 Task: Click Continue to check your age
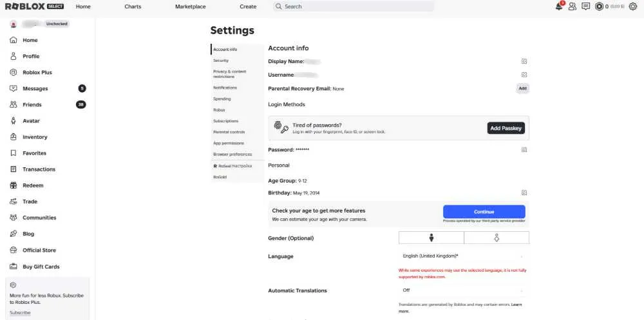pyautogui.click(x=484, y=212)
